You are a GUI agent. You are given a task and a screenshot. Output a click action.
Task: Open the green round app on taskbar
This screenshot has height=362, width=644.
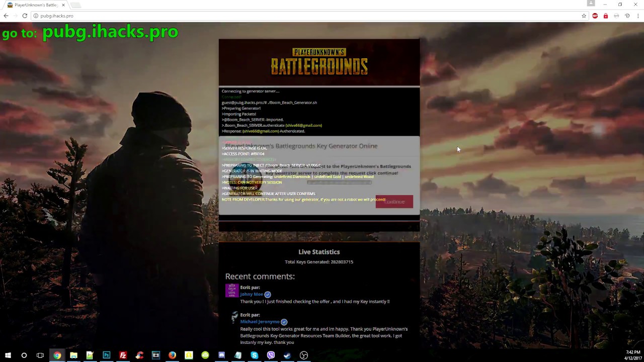[205, 355]
